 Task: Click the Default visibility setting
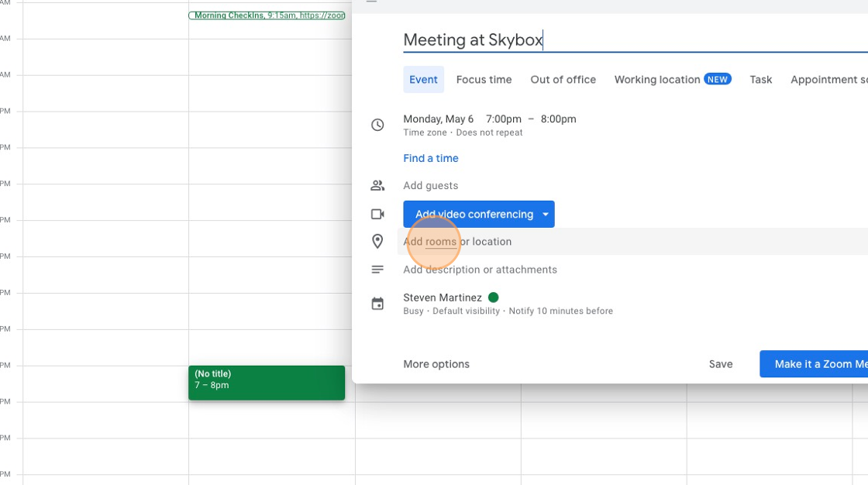coord(466,311)
